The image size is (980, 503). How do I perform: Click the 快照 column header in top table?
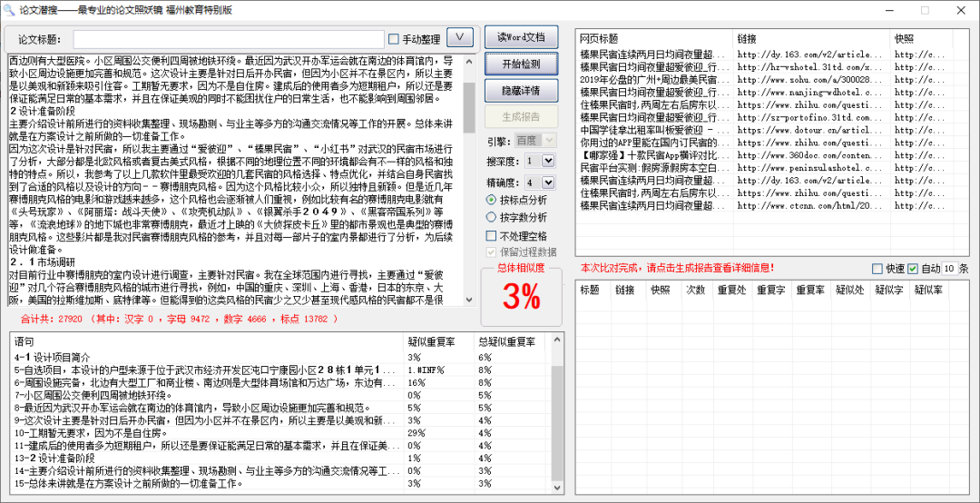[x=921, y=39]
